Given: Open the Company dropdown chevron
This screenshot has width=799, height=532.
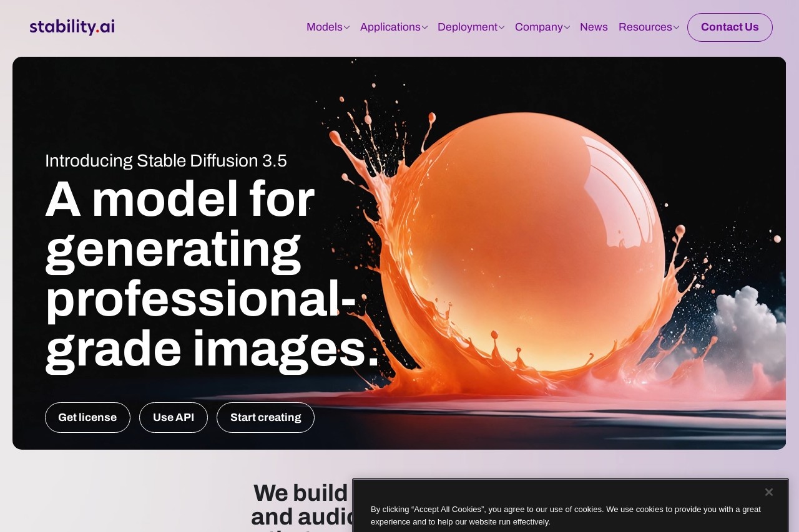Looking at the screenshot, I should point(567,27).
